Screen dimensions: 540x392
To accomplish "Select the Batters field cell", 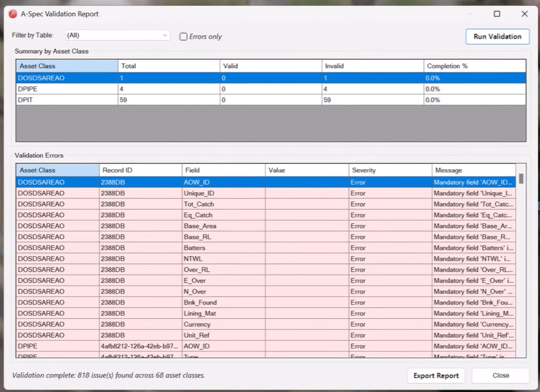I will [224, 248].
